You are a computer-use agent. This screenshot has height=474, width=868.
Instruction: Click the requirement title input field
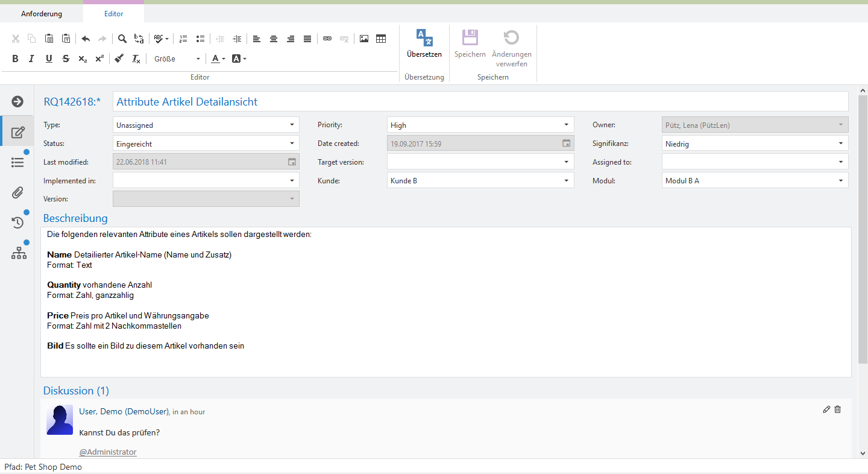coord(480,101)
